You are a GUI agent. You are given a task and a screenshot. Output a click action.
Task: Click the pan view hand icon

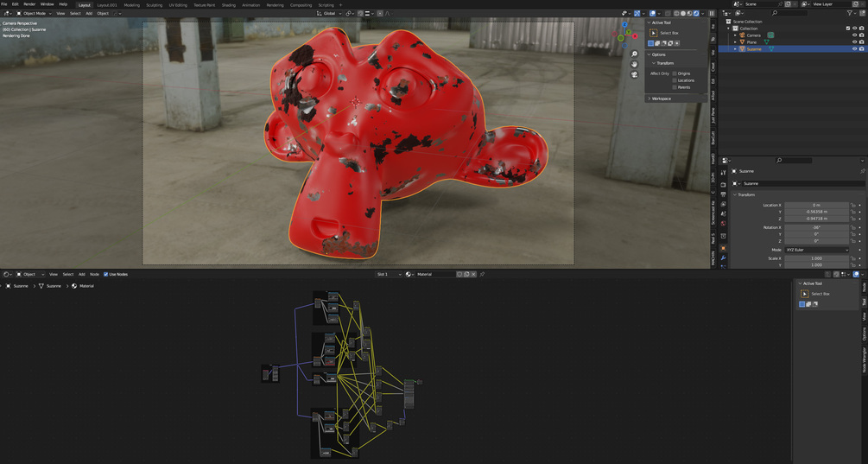pyautogui.click(x=635, y=64)
